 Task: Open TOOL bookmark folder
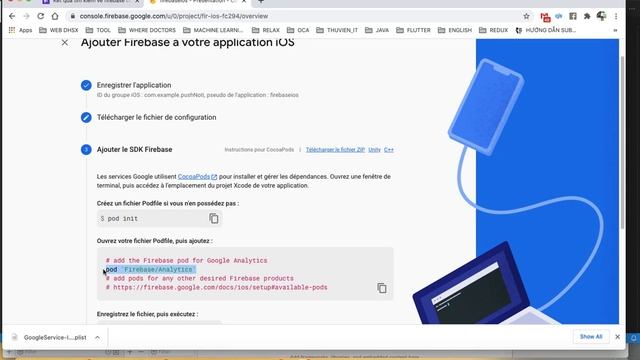point(98,30)
